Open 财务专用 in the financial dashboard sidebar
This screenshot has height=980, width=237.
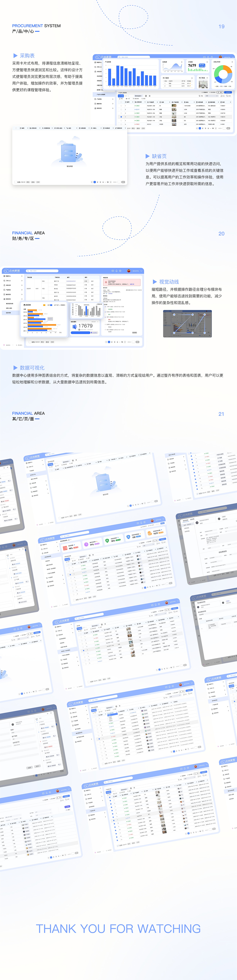tap(9, 313)
